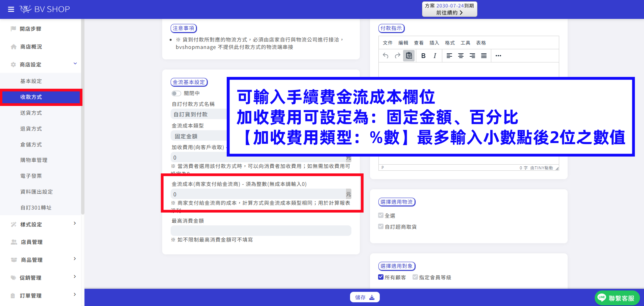Expand the 商品管理 submenu arrow

tap(75, 259)
